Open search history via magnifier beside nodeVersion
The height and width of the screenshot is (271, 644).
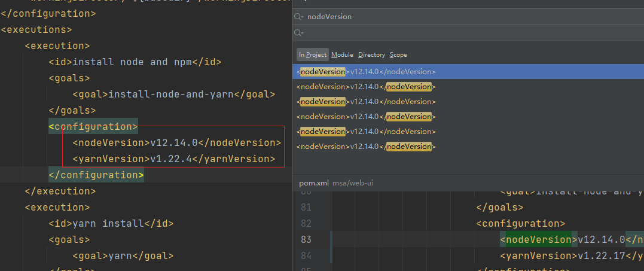click(x=298, y=17)
